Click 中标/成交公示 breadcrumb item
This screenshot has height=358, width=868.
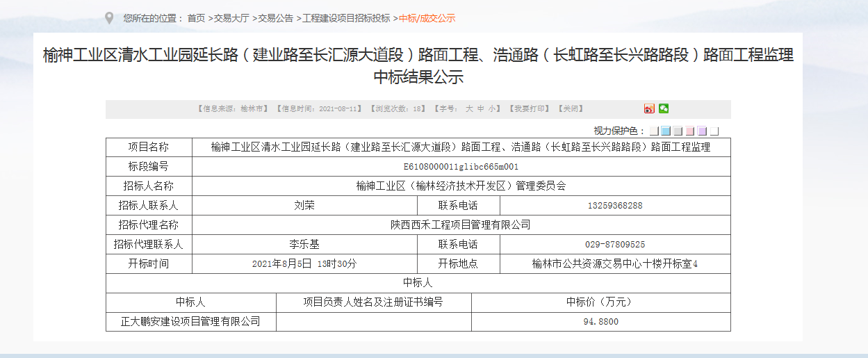tap(427, 18)
